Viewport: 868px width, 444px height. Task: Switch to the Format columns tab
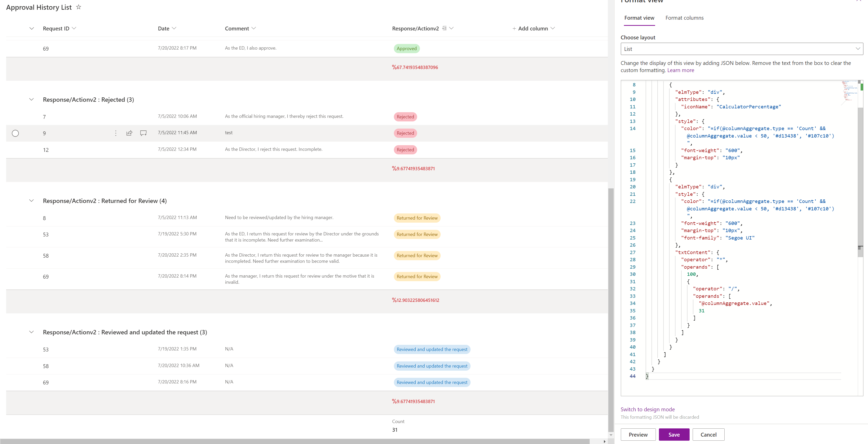[x=684, y=18]
